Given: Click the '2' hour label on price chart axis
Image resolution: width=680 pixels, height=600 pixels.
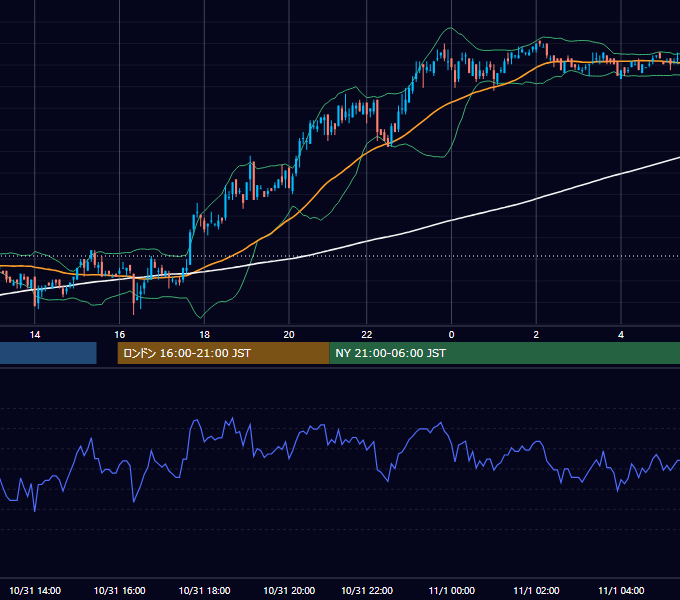Looking at the screenshot, I should coord(536,335).
